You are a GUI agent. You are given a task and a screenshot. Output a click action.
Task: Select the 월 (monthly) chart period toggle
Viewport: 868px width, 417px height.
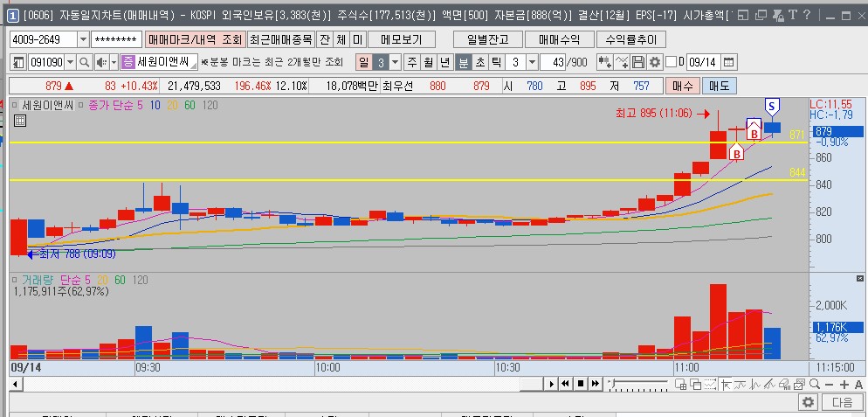click(x=429, y=62)
